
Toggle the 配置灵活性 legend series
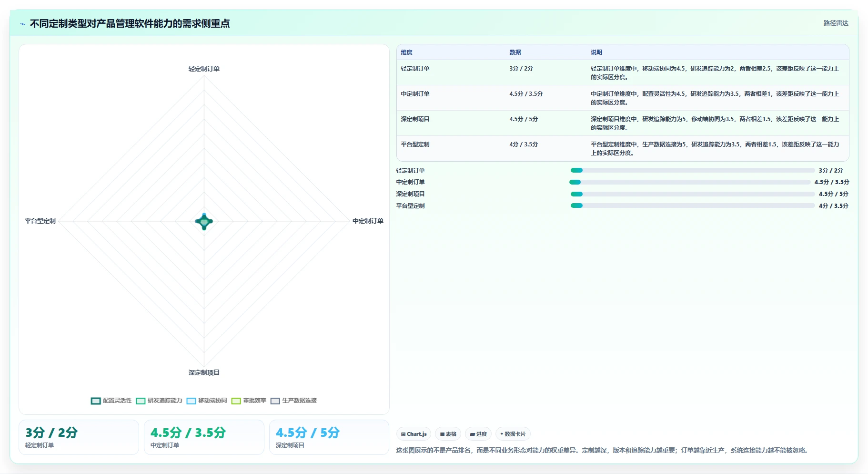pos(111,401)
